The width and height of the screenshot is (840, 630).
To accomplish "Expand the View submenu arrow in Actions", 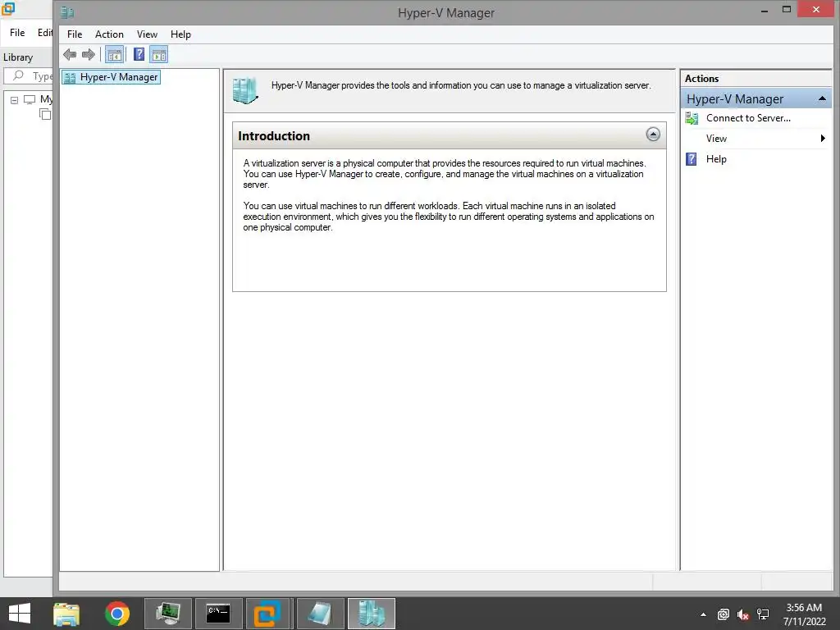I will tap(823, 138).
